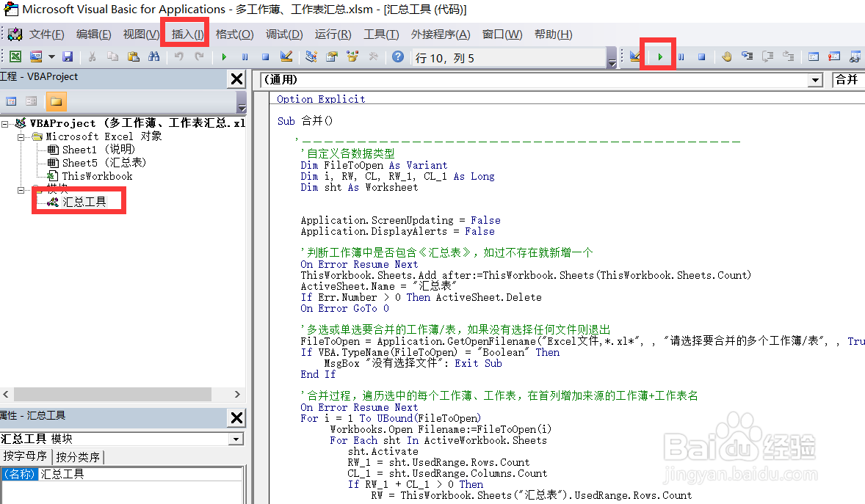Open the 文件(F) menu
Viewport: 865px width, 504px height.
pyautogui.click(x=46, y=34)
